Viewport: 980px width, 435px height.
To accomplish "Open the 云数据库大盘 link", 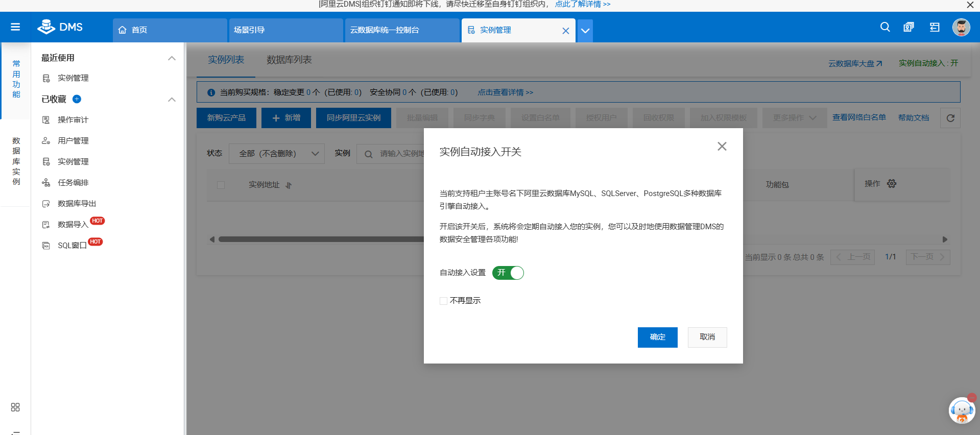I will point(855,64).
